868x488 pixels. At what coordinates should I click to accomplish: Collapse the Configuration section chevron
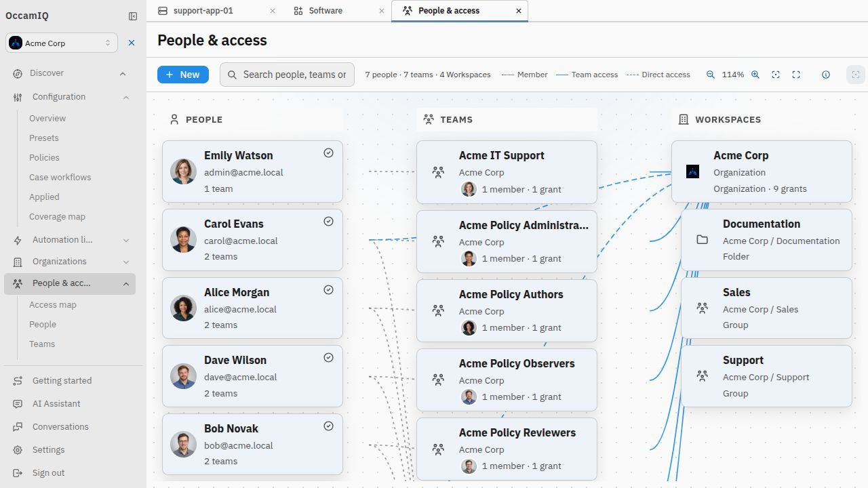click(x=126, y=98)
